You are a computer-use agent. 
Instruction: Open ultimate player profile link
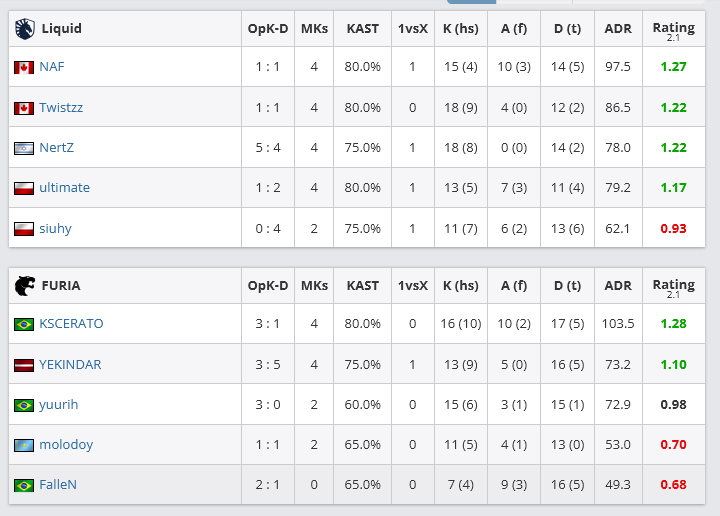click(64, 188)
